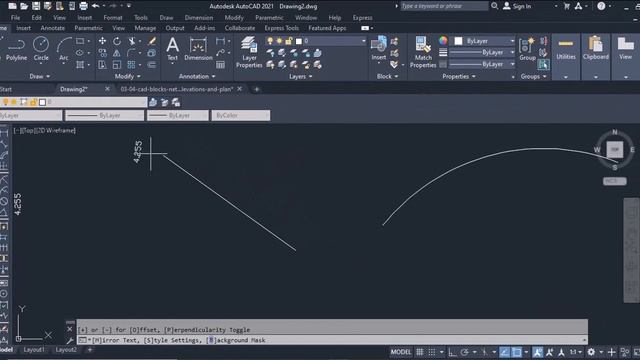
Task: Click the Group tool
Action: pyautogui.click(x=527, y=49)
